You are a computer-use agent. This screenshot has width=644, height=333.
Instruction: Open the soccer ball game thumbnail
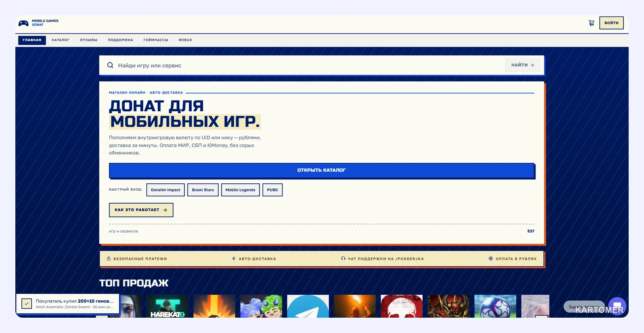(x=495, y=306)
